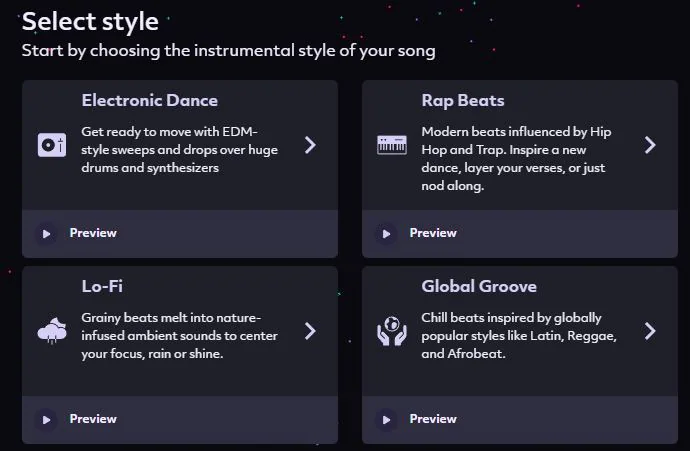Open Lo-Fi with its chevron arrow
The image size is (690, 451).
(x=310, y=331)
